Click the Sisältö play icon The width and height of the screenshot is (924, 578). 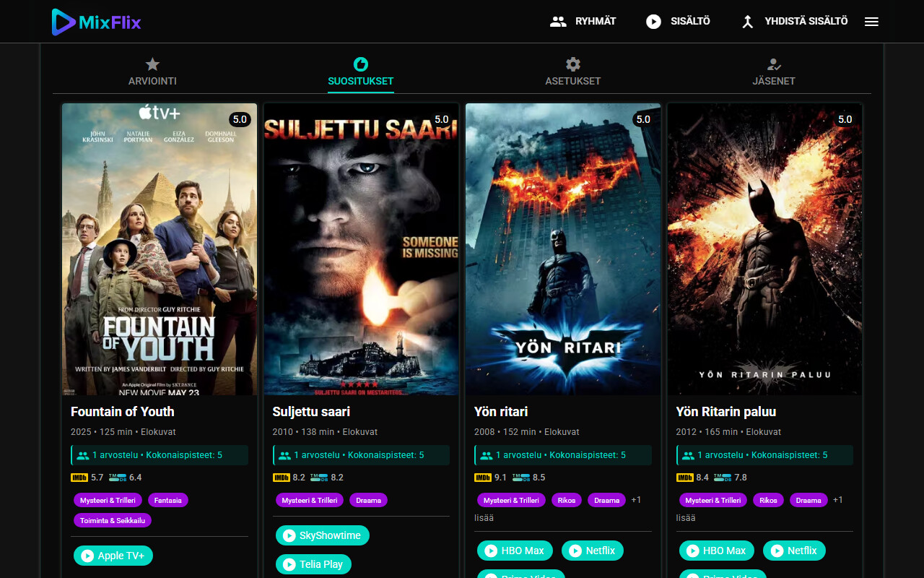[653, 22]
